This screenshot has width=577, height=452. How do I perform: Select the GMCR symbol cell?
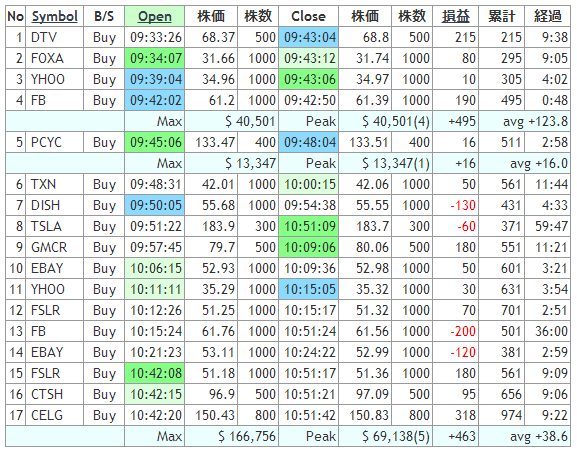tap(54, 247)
